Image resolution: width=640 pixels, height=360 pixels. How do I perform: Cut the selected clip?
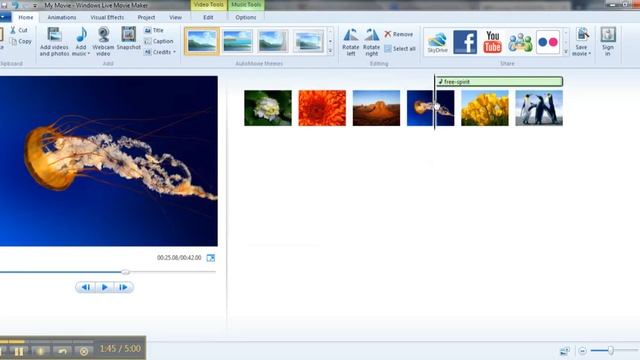(19, 30)
